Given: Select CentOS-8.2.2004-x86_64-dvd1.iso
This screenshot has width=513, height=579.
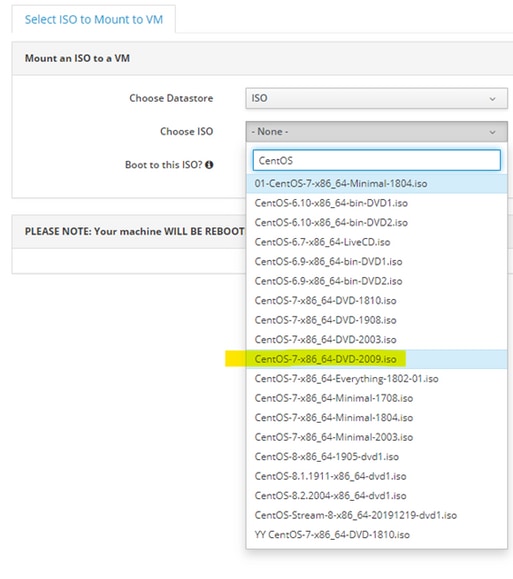Looking at the screenshot, I should coord(376,496).
